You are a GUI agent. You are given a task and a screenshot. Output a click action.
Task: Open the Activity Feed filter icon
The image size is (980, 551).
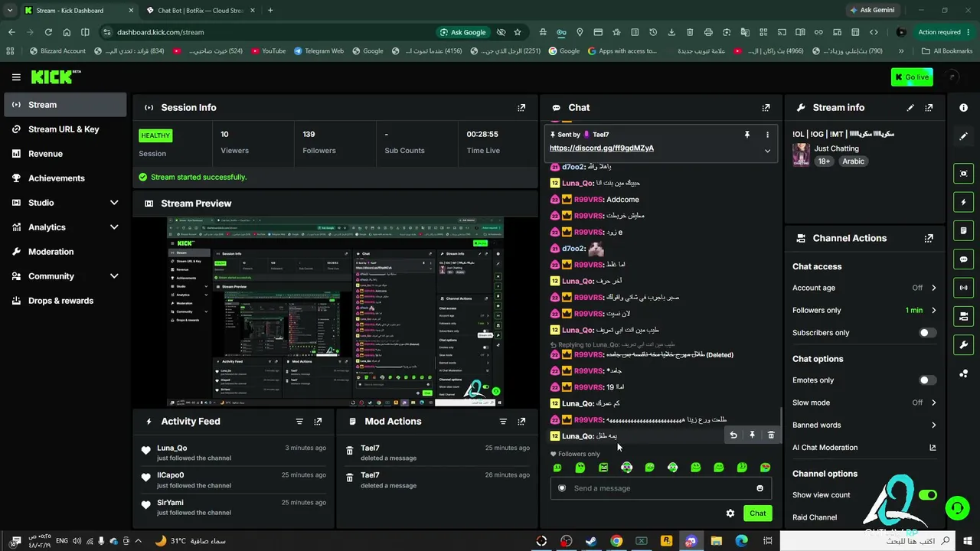(299, 422)
